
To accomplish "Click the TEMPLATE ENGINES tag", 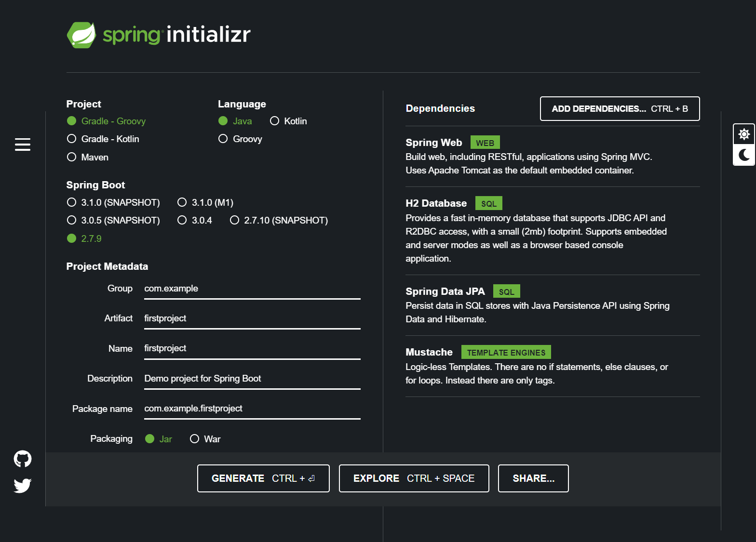I will pyautogui.click(x=506, y=352).
